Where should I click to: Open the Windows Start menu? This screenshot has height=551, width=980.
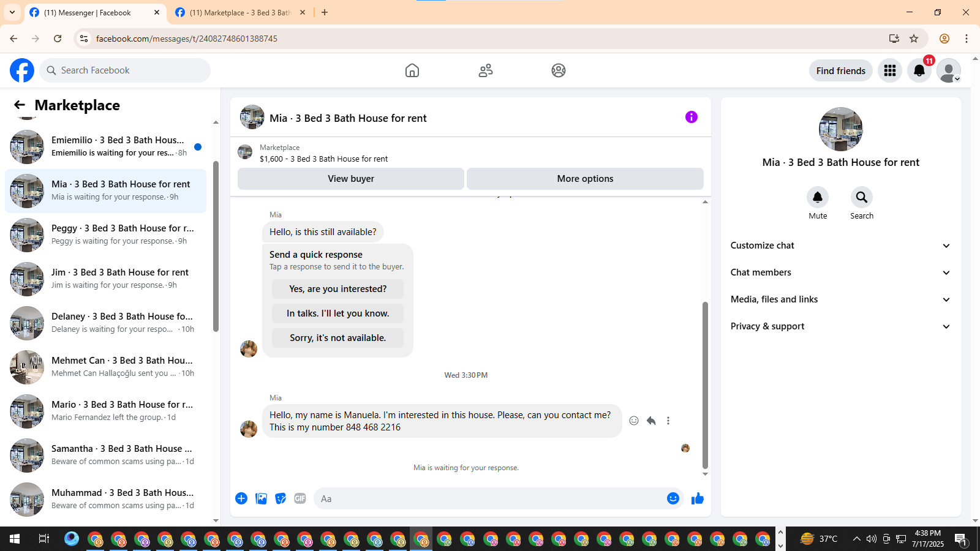click(x=15, y=539)
